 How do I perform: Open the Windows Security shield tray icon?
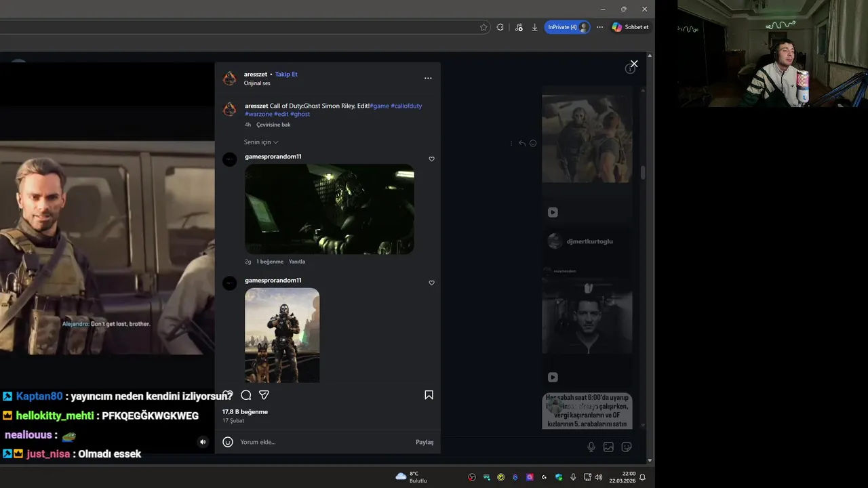(x=559, y=477)
